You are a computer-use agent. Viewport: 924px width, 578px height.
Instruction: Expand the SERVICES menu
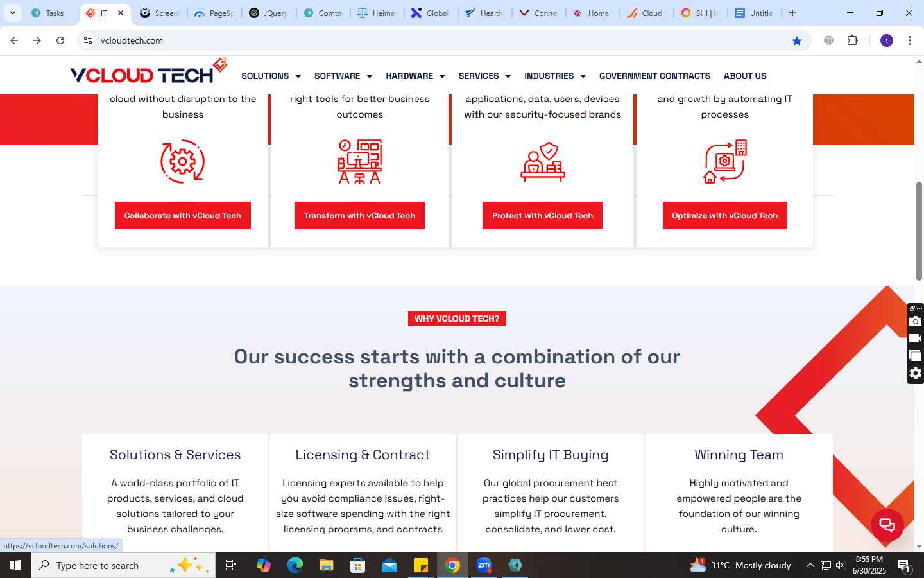[x=484, y=76]
